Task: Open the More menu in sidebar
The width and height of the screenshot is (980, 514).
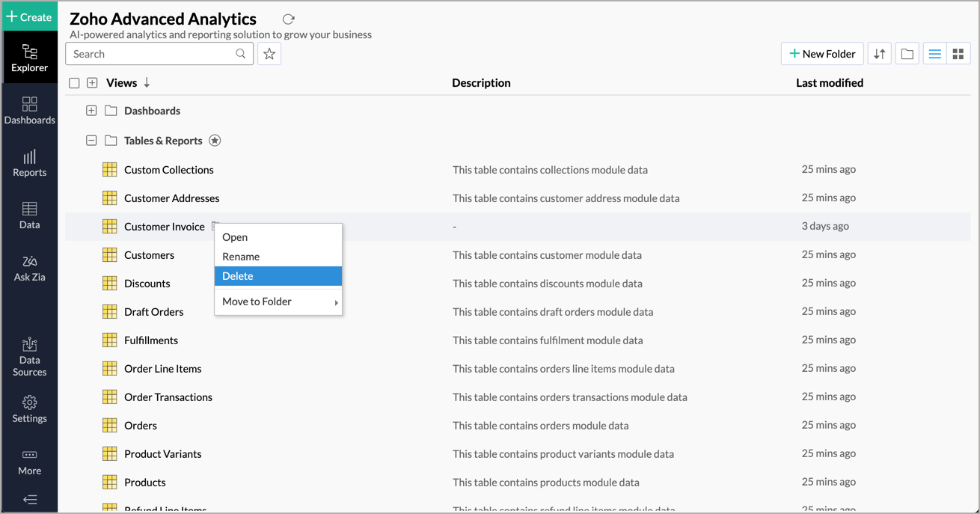Action: click(x=30, y=462)
